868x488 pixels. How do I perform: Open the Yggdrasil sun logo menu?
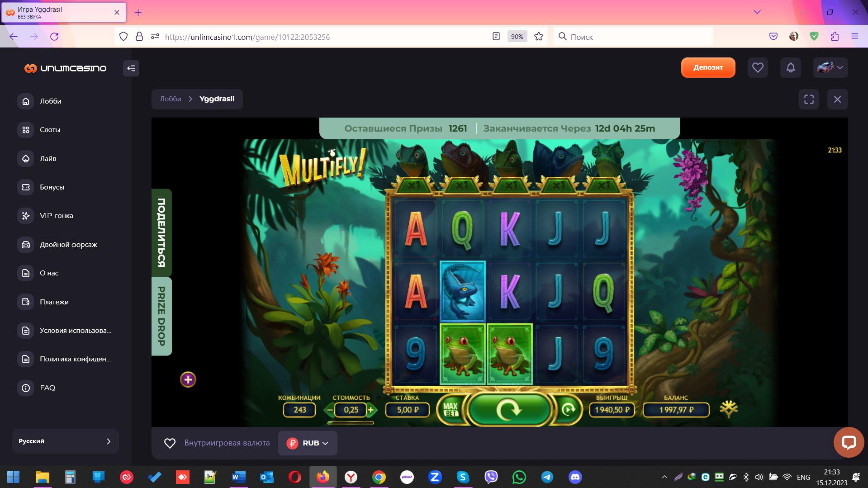tap(728, 409)
